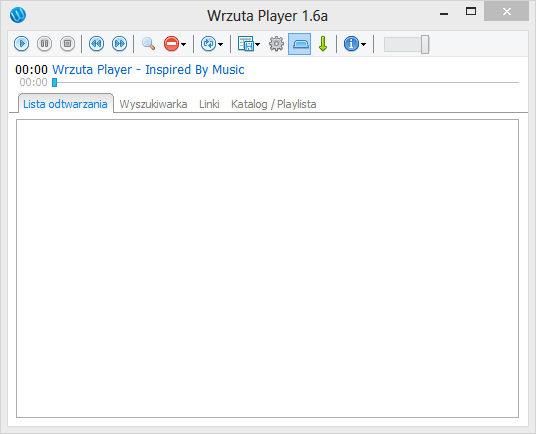Skip to the next track
This screenshot has width=536, height=434.
click(x=120, y=44)
